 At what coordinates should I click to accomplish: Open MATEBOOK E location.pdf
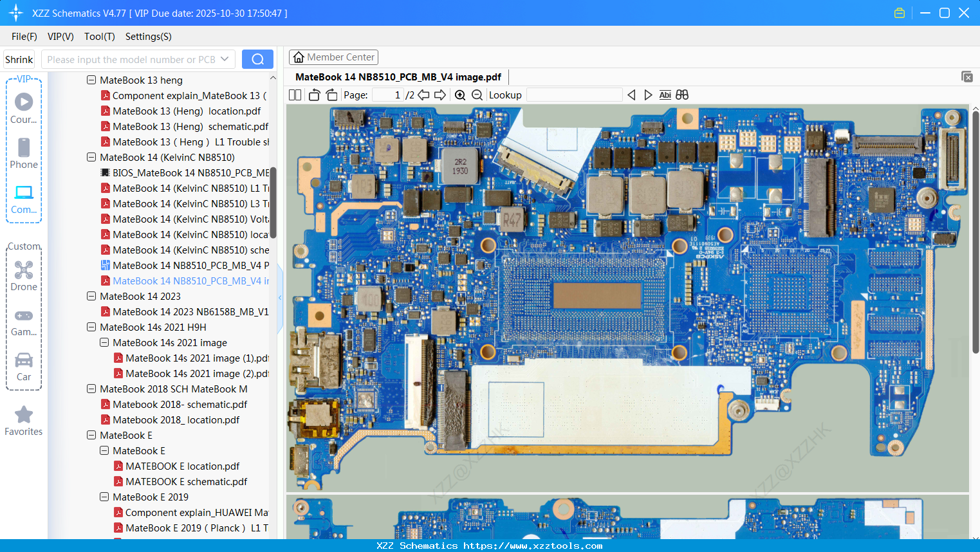pos(176,466)
